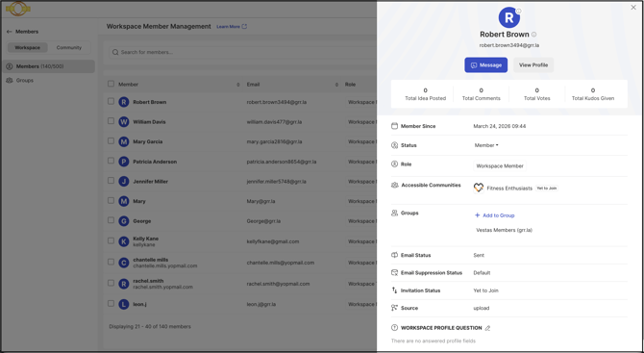Click the Workspace Profile Question help icon
The width and height of the screenshot is (644, 353).
[394, 328]
